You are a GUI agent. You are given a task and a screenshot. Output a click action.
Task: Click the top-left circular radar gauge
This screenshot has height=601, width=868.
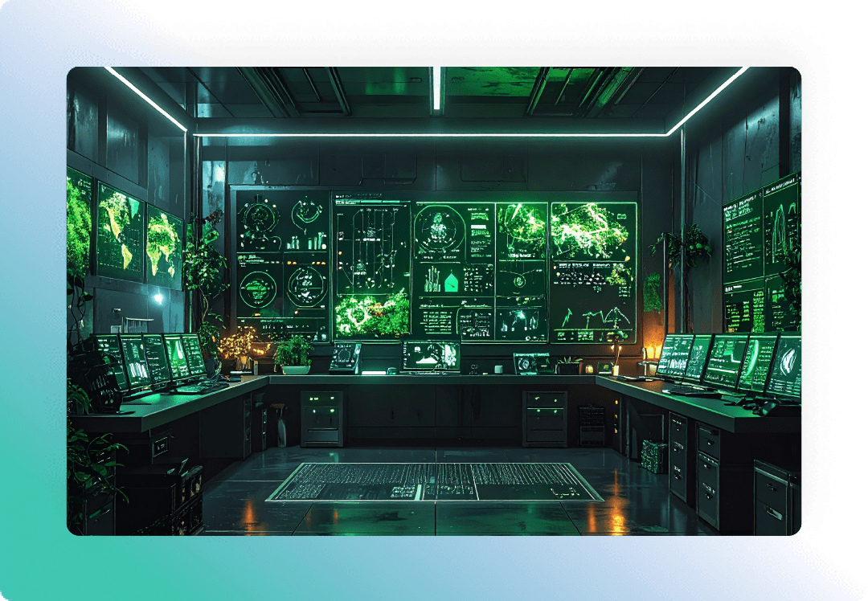pos(260,216)
